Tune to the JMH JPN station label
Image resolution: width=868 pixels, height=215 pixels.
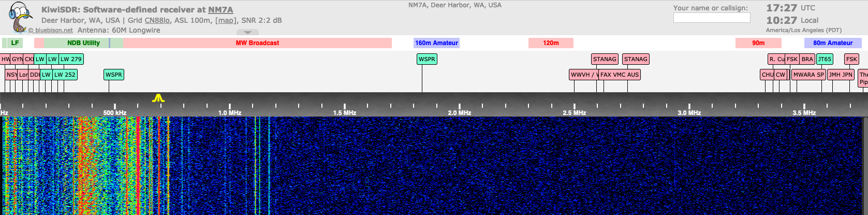840,75
